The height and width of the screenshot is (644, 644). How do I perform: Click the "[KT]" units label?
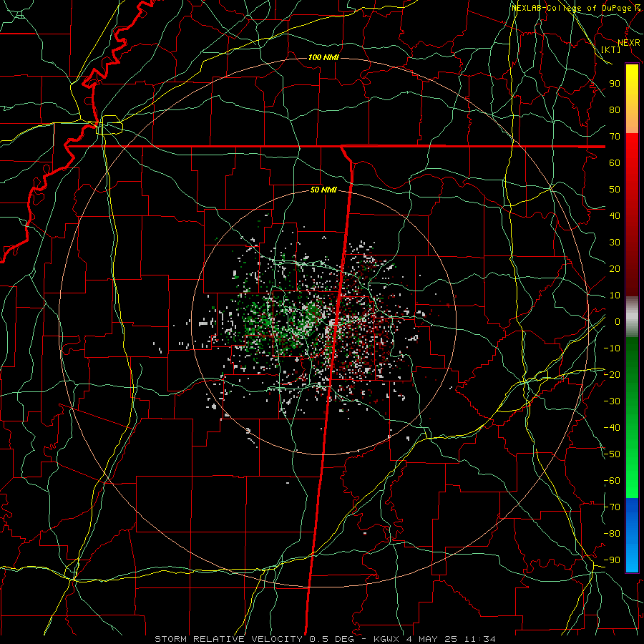coord(611,49)
